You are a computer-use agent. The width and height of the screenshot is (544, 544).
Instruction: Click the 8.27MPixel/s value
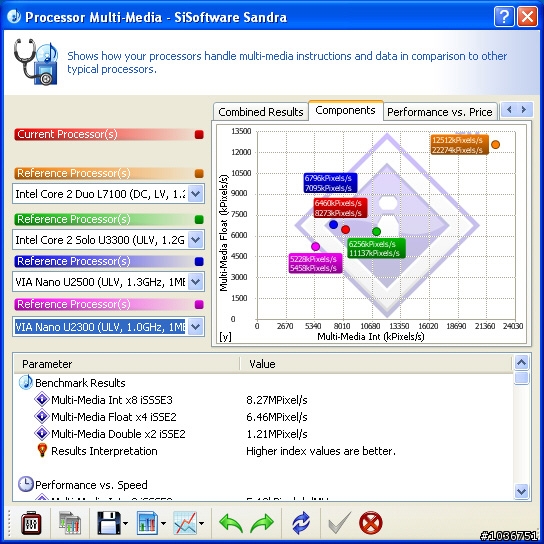[277, 400]
